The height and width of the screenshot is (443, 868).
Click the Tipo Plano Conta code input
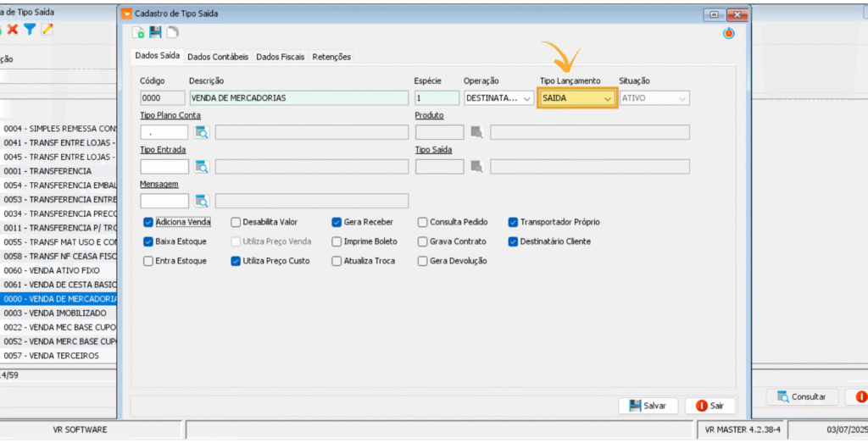click(164, 132)
